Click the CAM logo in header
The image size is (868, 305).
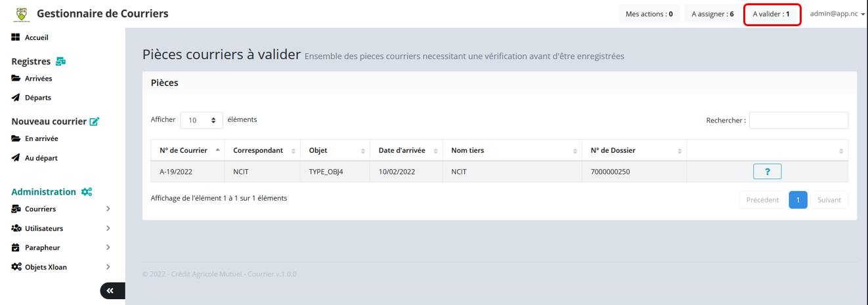(x=22, y=13)
